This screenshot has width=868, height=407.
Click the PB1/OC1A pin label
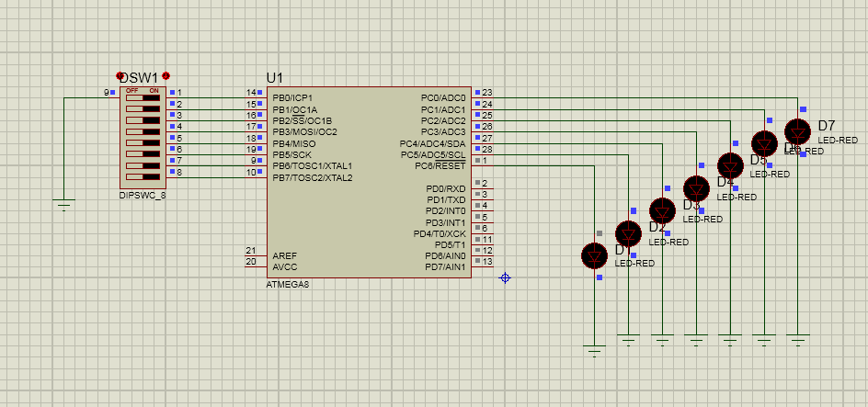294,109
